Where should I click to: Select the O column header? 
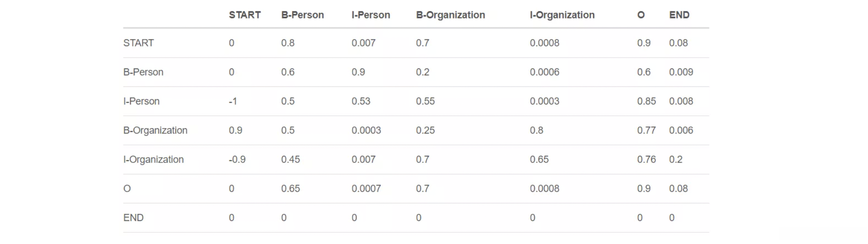point(641,15)
